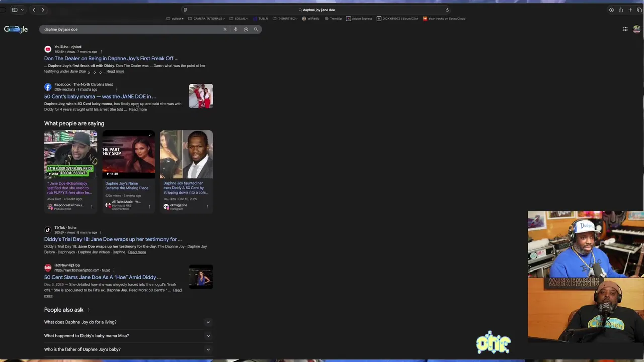This screenshot has width=644, height=362.
Task: Open options for All Talks Music card
Action: coord(149,207)
